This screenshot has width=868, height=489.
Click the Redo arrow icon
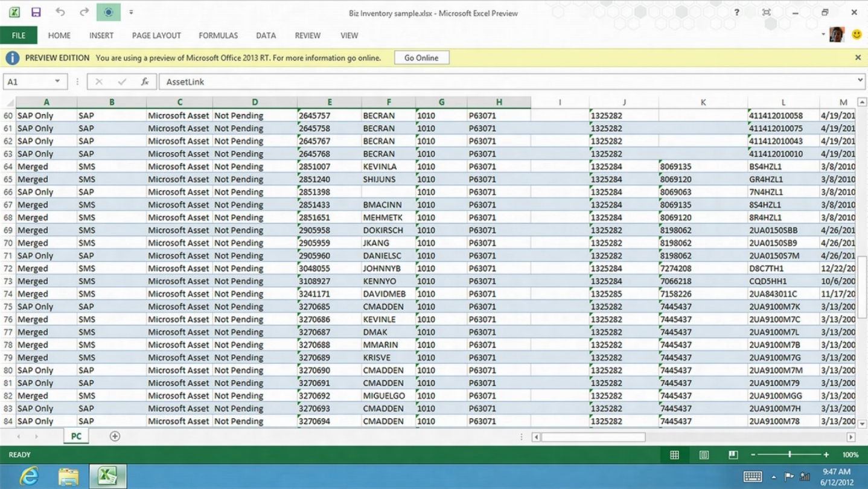[x=84, y=12]
